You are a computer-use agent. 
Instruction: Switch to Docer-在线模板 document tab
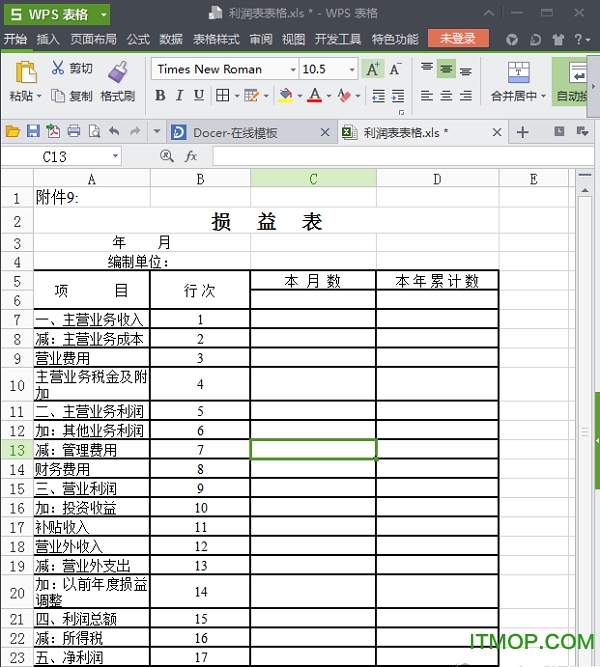tap(235, 133)
